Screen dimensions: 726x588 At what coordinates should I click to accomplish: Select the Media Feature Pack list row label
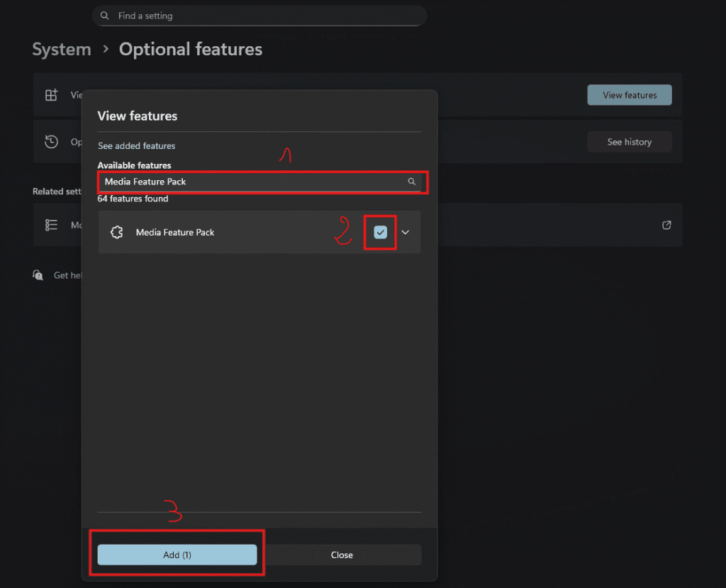[175, 232]
